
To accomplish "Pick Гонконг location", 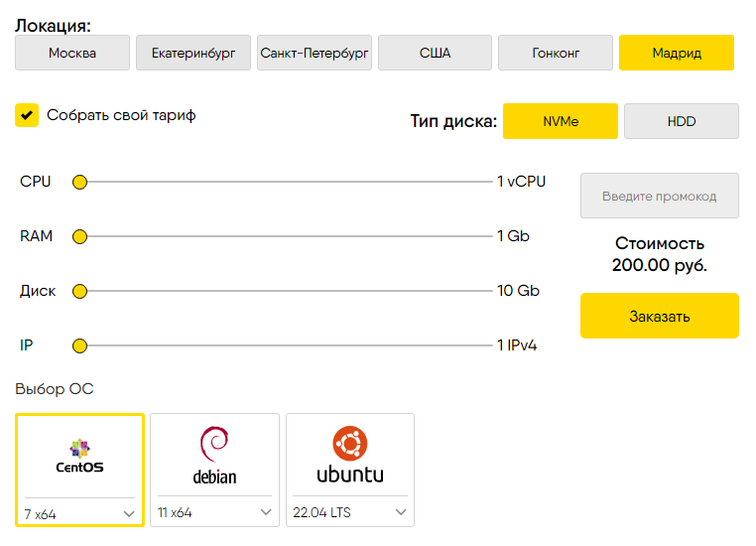I will click(x=556, y=53).
